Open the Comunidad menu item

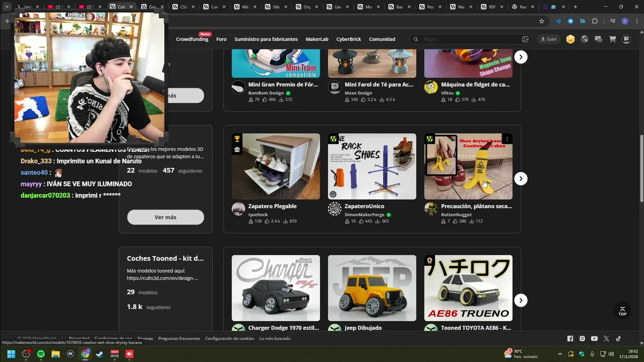[382, 39]
